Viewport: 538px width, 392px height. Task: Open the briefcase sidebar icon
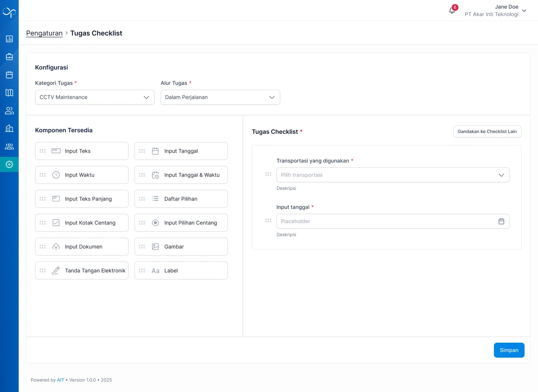coord(9,57)
